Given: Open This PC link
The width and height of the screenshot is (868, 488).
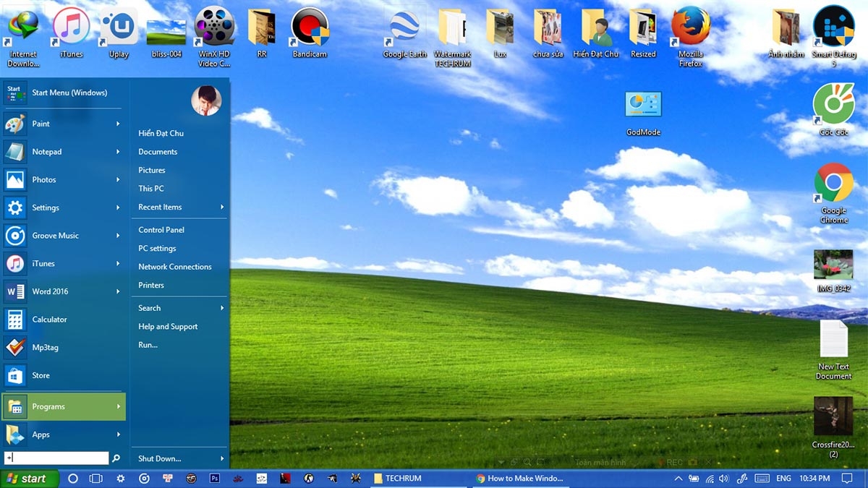Looking at the screenshot, I should 151,189.
